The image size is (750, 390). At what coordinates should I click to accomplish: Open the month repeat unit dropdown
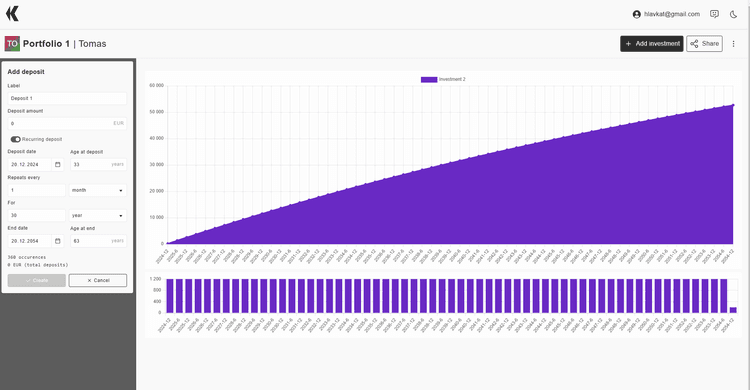[x=98, y=190]
